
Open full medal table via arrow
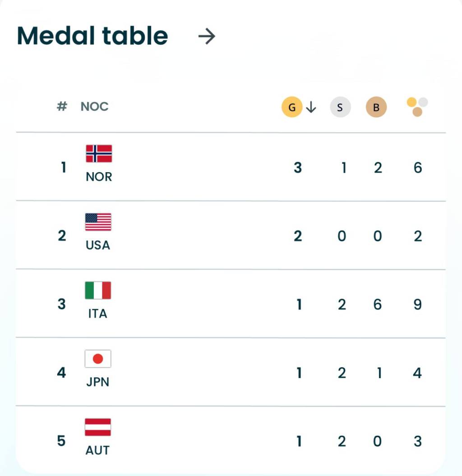click(207, 37)
